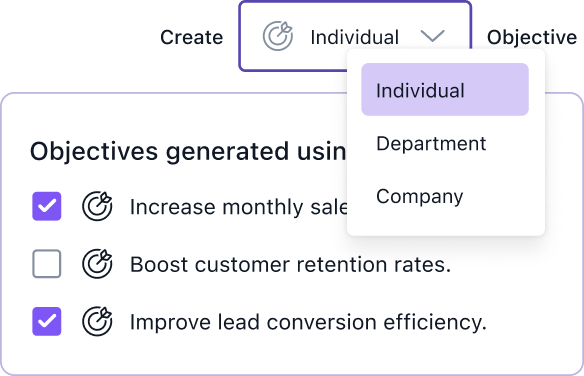
Task: Click the Objectives generated heading
Action: tap(188, 152)
